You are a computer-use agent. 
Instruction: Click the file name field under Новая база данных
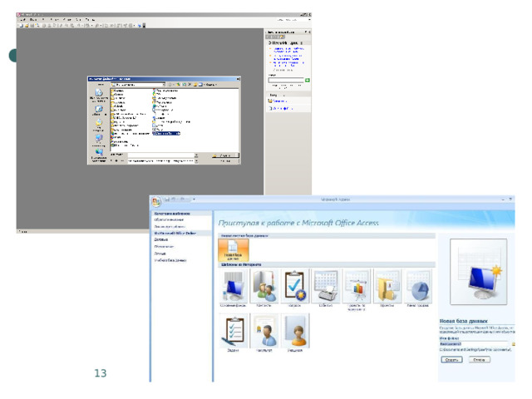(475, 344)
